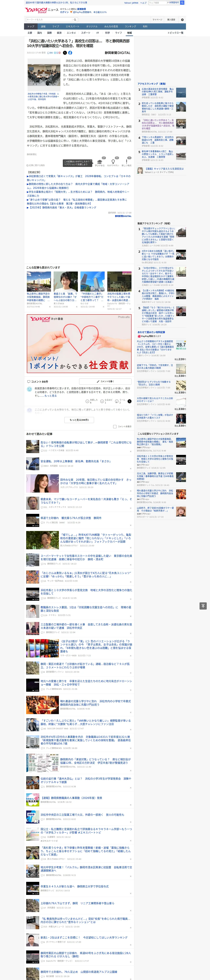Click the Yahoo! JAPAN News logo
210x980 pixels.
pyautogui.click(x=42, y=10)
